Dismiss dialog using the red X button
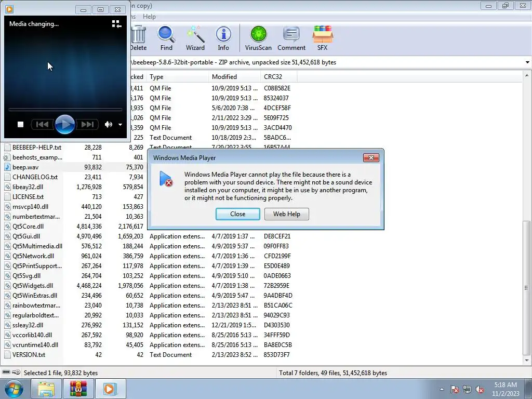 [371, 158]
